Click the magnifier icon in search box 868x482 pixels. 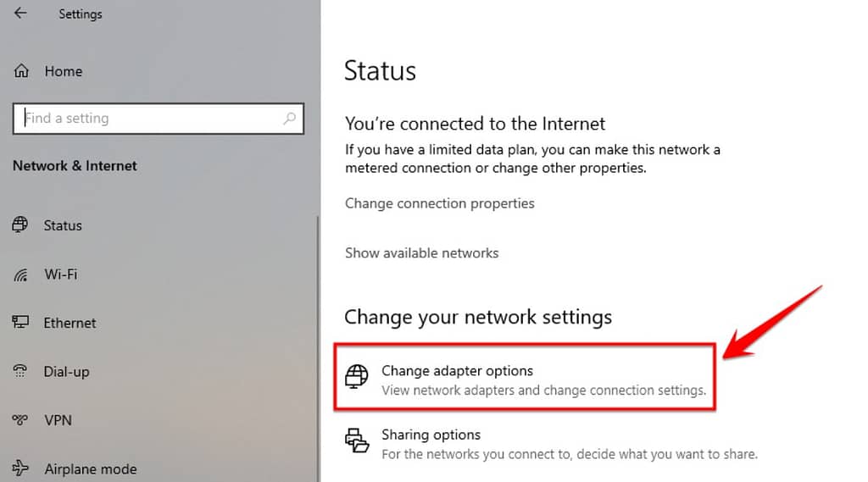click(x=290, y=118)
